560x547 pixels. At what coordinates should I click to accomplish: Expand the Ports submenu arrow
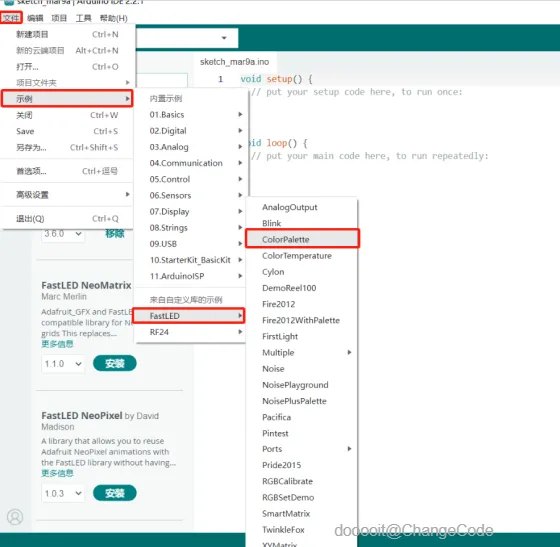pos(349,449)
